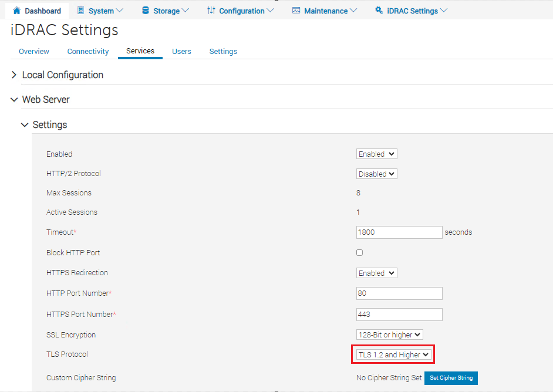Change the HTTPS Redirection dropdown
The height and width of the screenshot is (392, 553).
click(x=377, y=273)
